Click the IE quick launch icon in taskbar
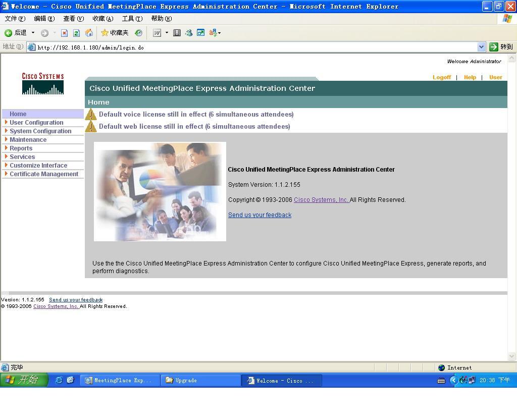This screenshot has height=420, width=517. [x=59, y=380]
